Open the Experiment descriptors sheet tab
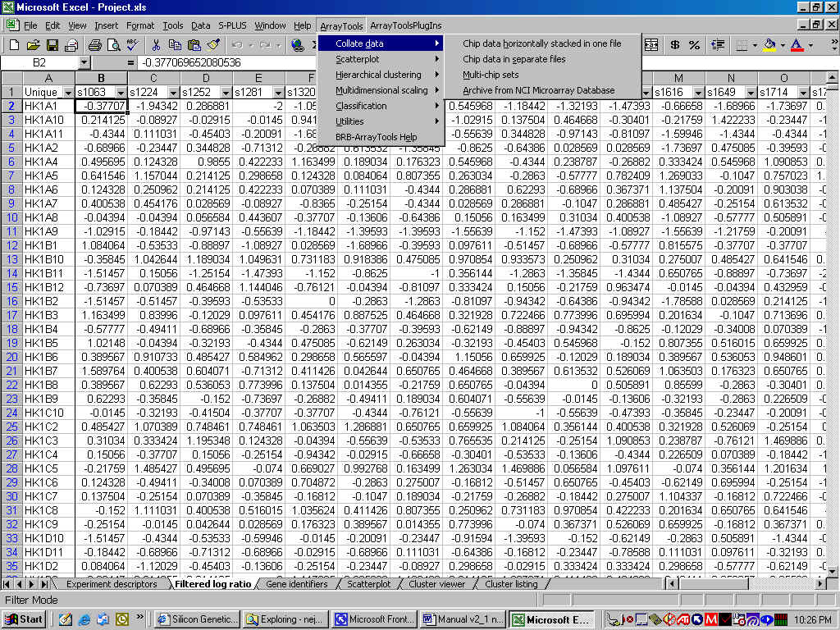Viewport: 840px width, 630px height. pyautogui.click(x=111, y=584)
